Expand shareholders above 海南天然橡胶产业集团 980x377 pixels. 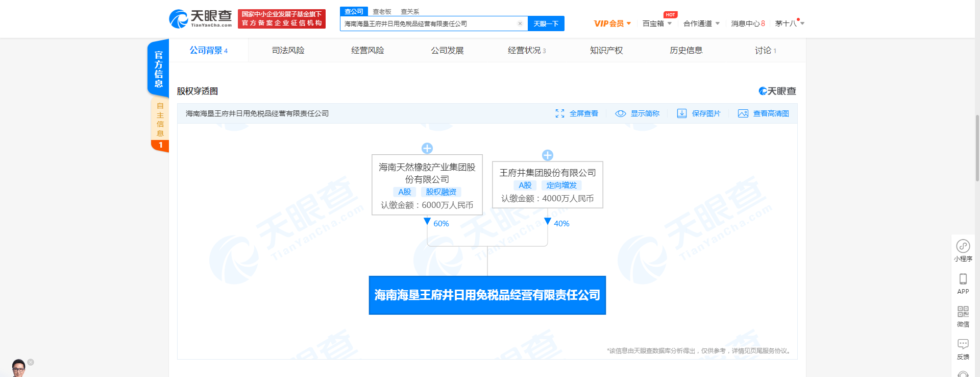[427, 148]
